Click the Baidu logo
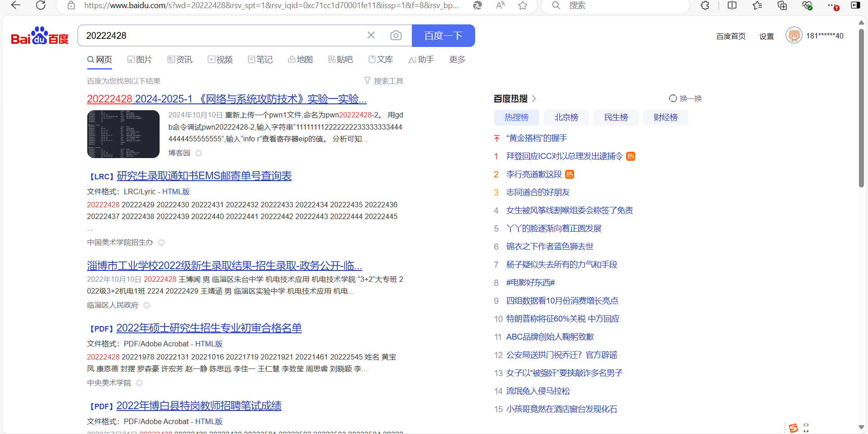 click(x=40, y=36)
